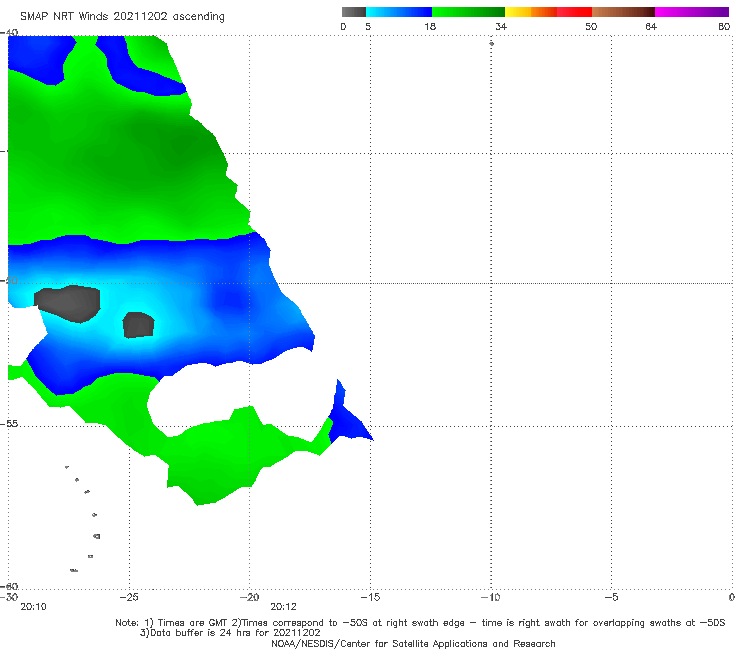Screen dimensions: 740x650
Task: Click the color bar label '50'
Action: click(591, 26)
